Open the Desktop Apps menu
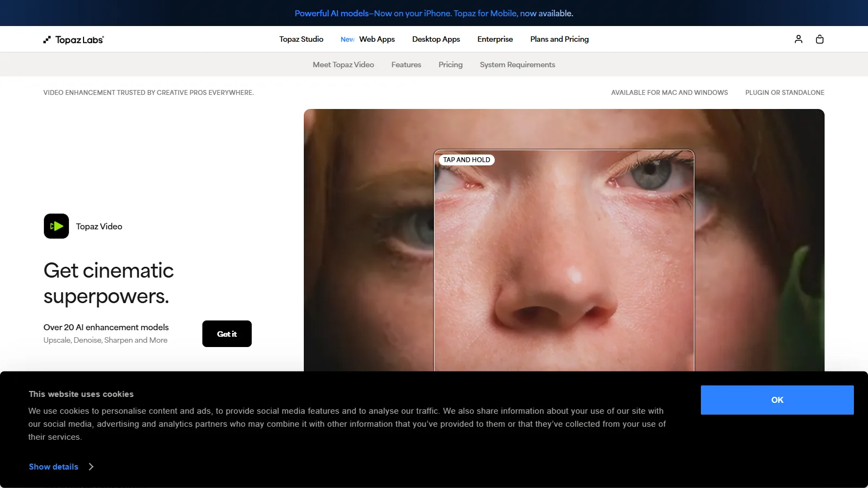Image resolution: width=868 pixels, height=488 pixels. coord(436,39)
